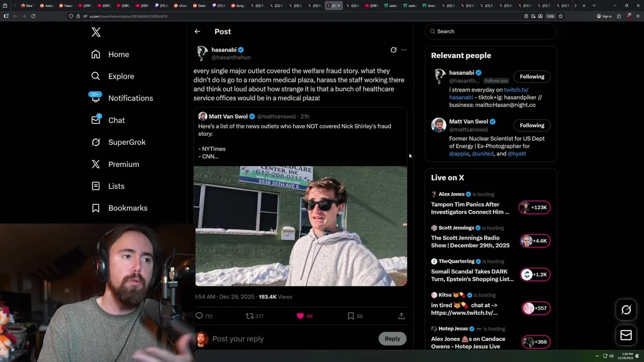Open the more options menu on the post

pyautogui.click(x=404, y=50)
